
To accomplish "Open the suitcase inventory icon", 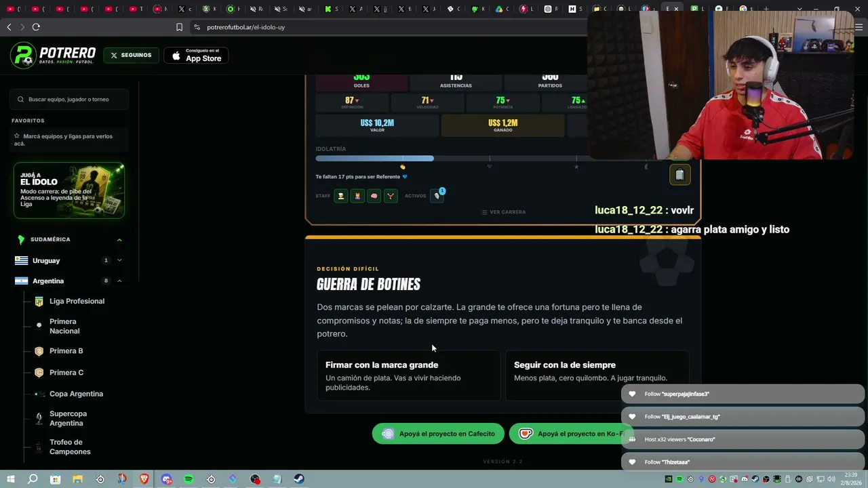I will (679, 175).
